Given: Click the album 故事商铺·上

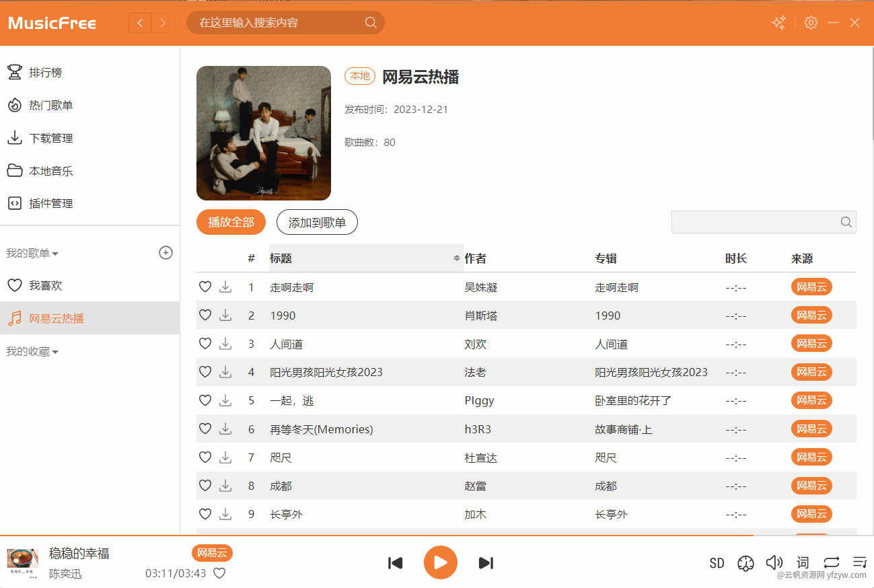Looking at the screenshot, I should [623, 429].
